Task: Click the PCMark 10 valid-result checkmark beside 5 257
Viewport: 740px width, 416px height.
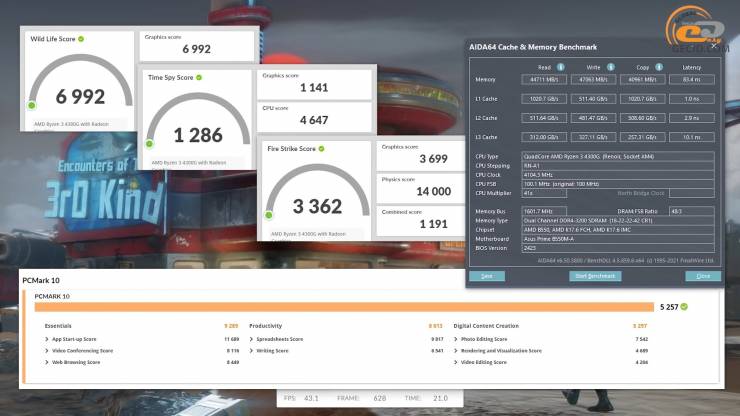Action: tap(684, 307)
